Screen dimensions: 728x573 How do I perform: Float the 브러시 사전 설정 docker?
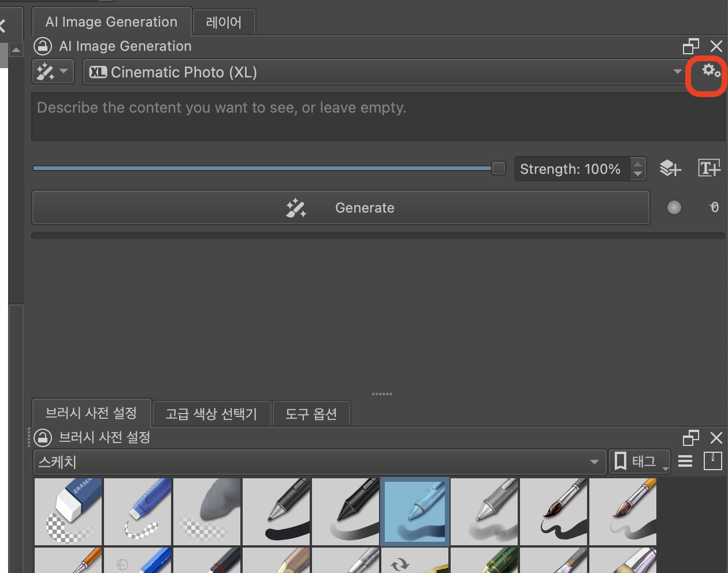691,438
